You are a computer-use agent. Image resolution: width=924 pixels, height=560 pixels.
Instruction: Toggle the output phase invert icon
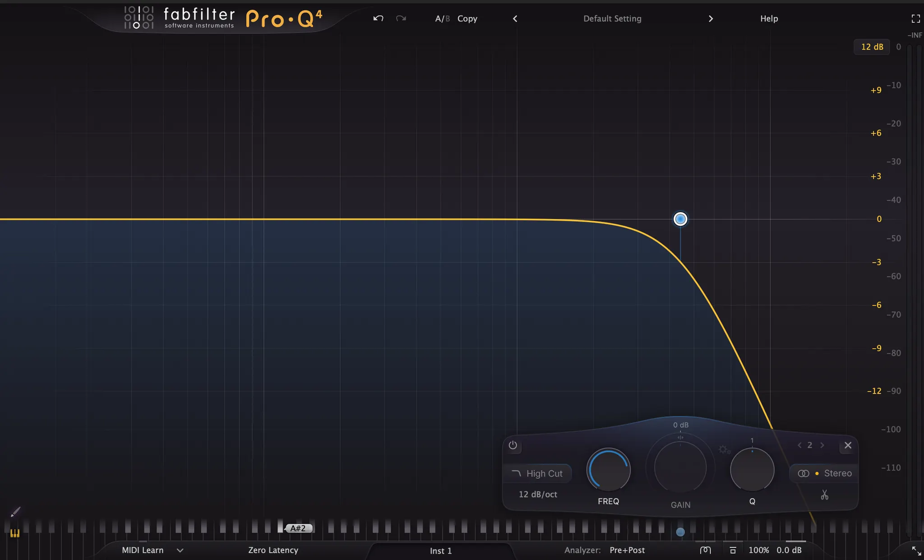[x=706, y=550]
